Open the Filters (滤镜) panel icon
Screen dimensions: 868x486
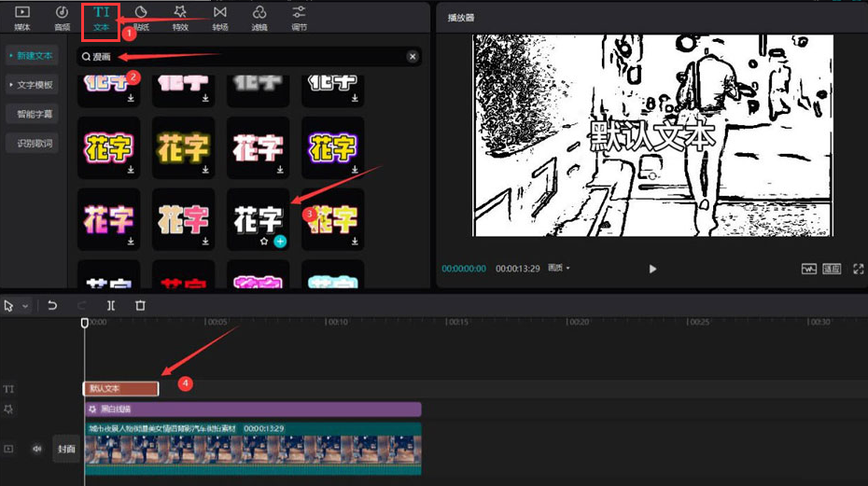tap(259, 18)
